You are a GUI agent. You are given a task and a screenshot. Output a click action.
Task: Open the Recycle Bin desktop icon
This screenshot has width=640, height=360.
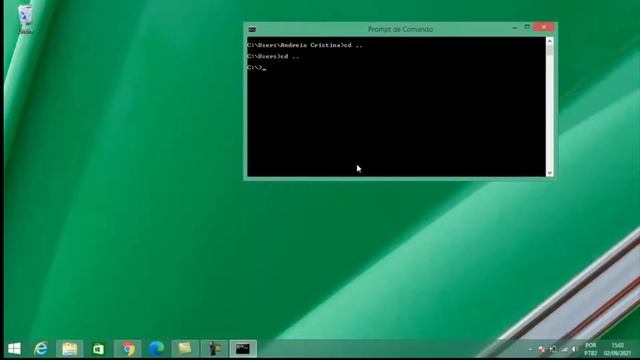[x=25, y=19]
